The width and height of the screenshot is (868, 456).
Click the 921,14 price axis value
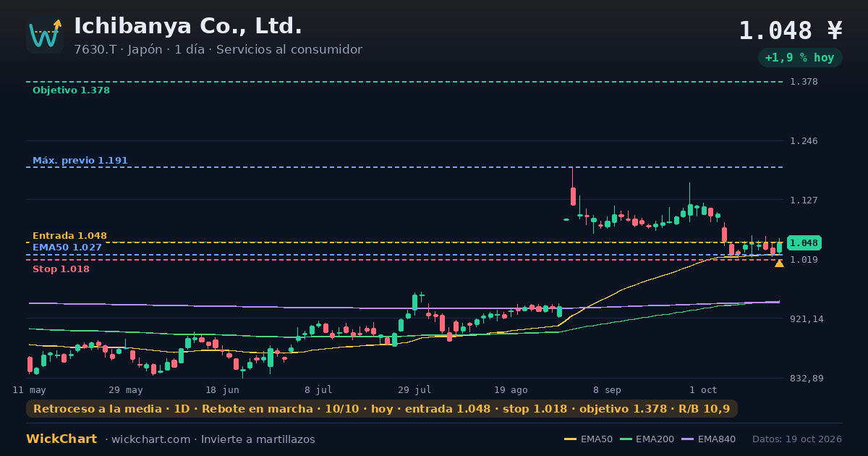pyautogui.click(x=807, y=318)
